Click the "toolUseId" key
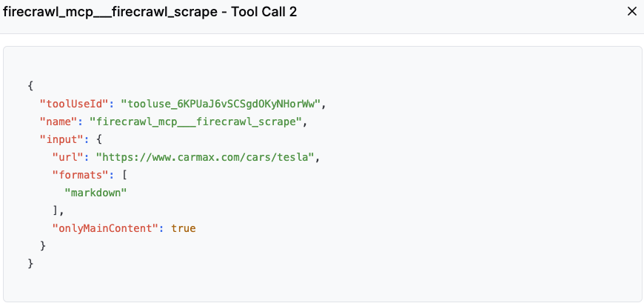The image size is (644, 306). click(x=74, y=104)
